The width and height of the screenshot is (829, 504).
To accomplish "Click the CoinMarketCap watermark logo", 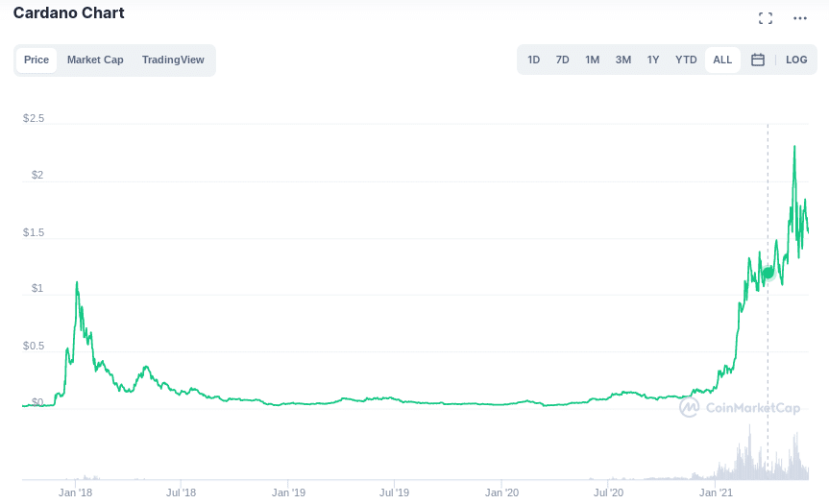I will 740,408.
